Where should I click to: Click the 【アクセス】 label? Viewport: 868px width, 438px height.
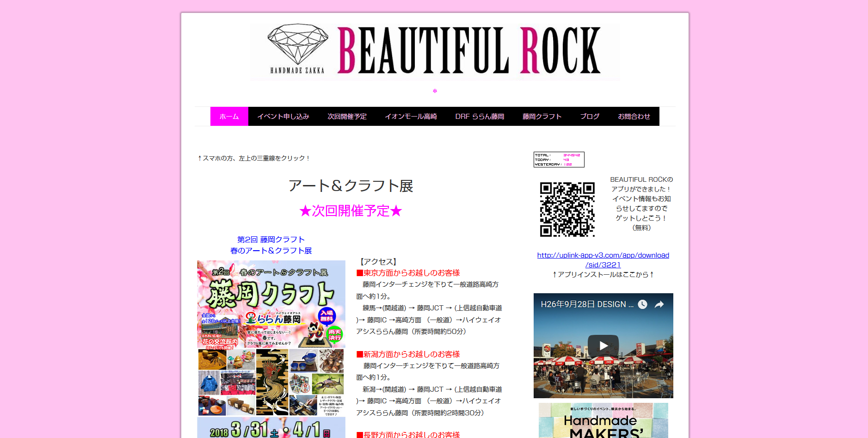pyautogui.click(x=378, y=262)
